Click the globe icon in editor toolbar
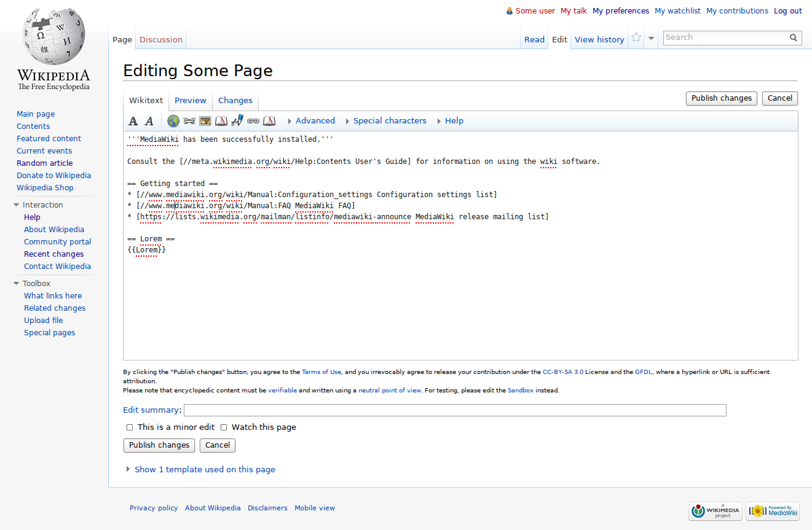This screenshot has width=812, height=530. pyautogui.click(x=173, y=121)
